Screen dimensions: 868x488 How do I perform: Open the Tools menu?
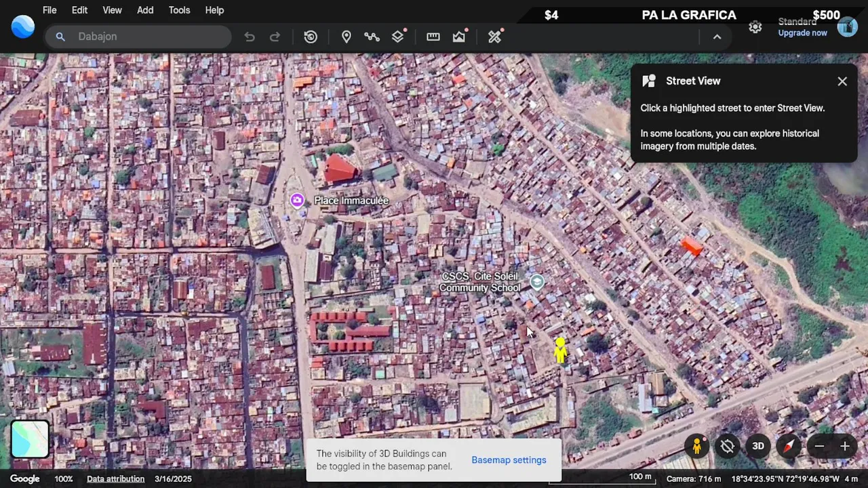pos(179,10)
